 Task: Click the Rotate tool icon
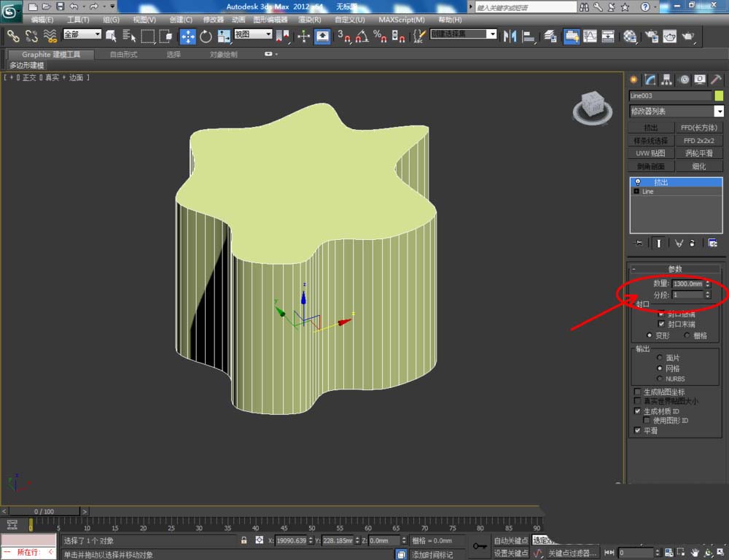pos(206,36)
